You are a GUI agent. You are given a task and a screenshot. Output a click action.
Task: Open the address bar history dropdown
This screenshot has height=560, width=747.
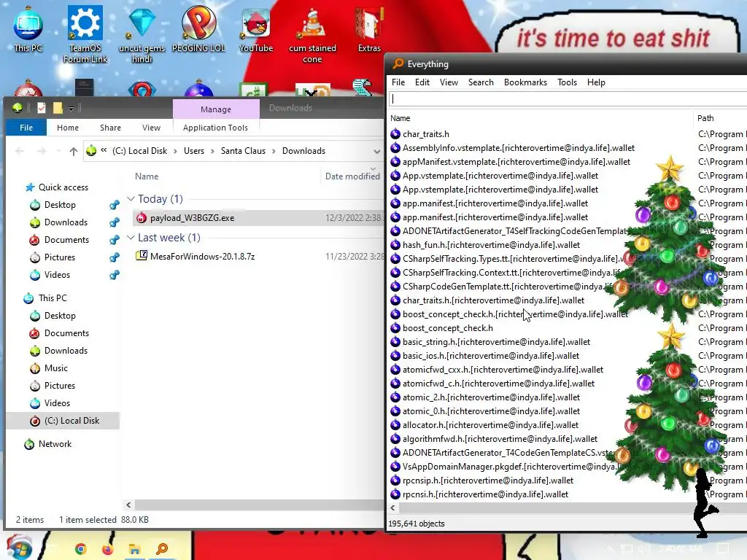pos(377,152)
